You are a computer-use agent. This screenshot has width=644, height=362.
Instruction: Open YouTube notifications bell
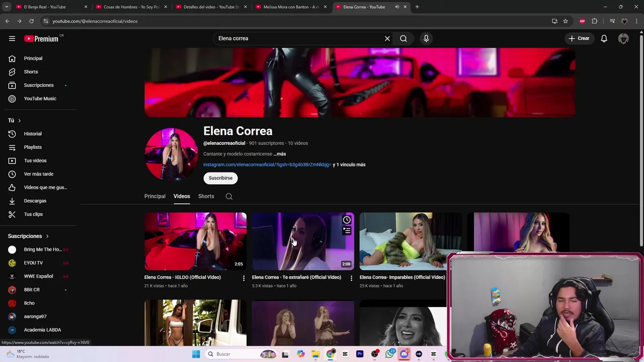coord(604,38)
